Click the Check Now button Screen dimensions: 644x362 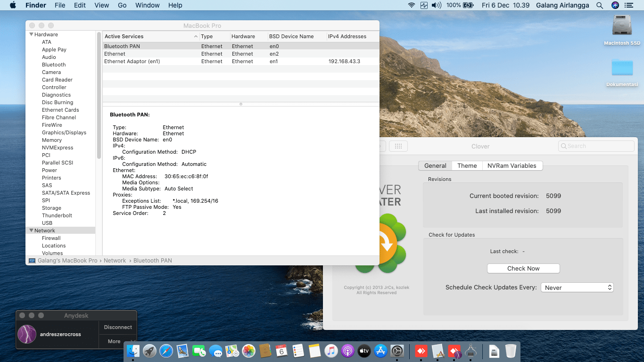[x=523, y=268]
